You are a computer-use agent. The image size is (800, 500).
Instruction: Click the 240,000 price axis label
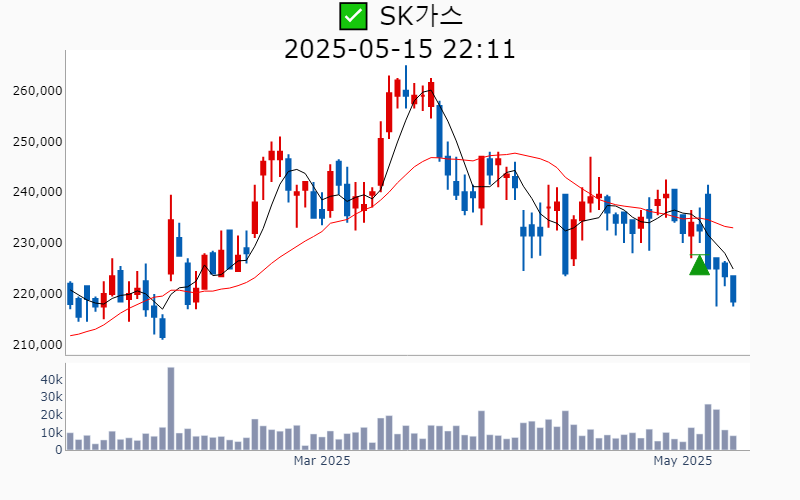pyautogui.click(x=38, y=192)
